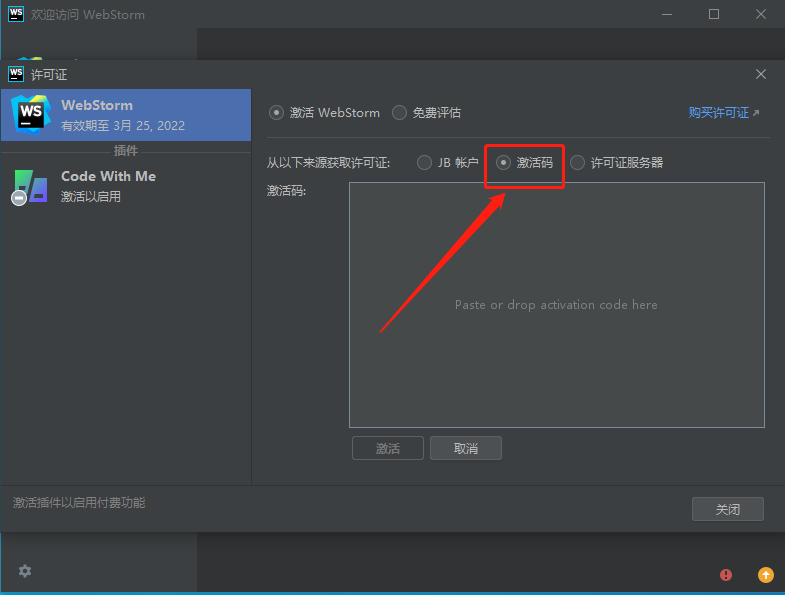This screenshot has height=595, width=785.
Task: Click the red error notification icon
Action: click(x=725, y=574)
